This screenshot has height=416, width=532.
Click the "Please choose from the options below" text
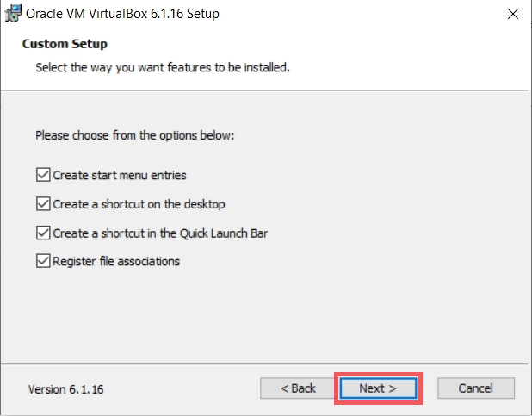coord(135,135)
